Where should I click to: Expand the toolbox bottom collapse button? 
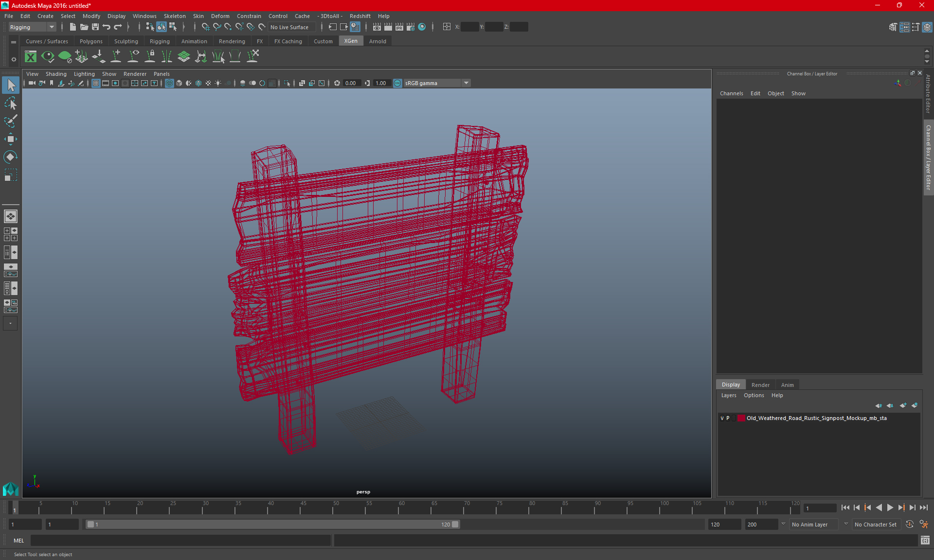[x=10, y=323]
